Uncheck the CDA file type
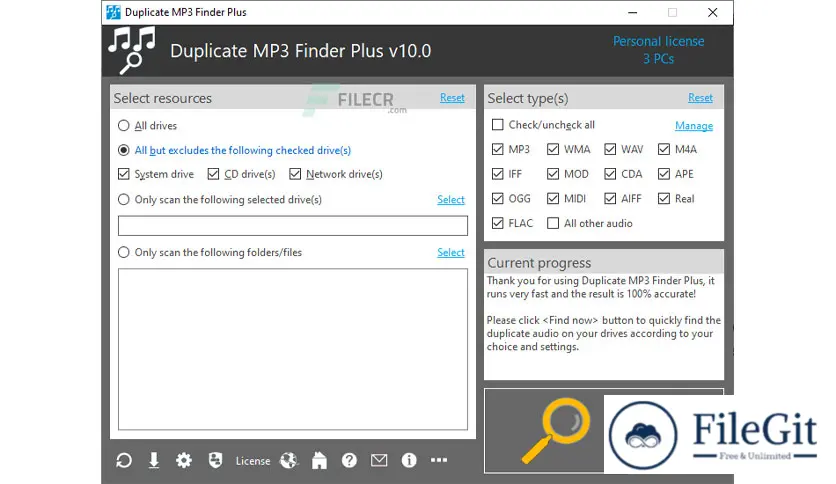 (610, 174)
